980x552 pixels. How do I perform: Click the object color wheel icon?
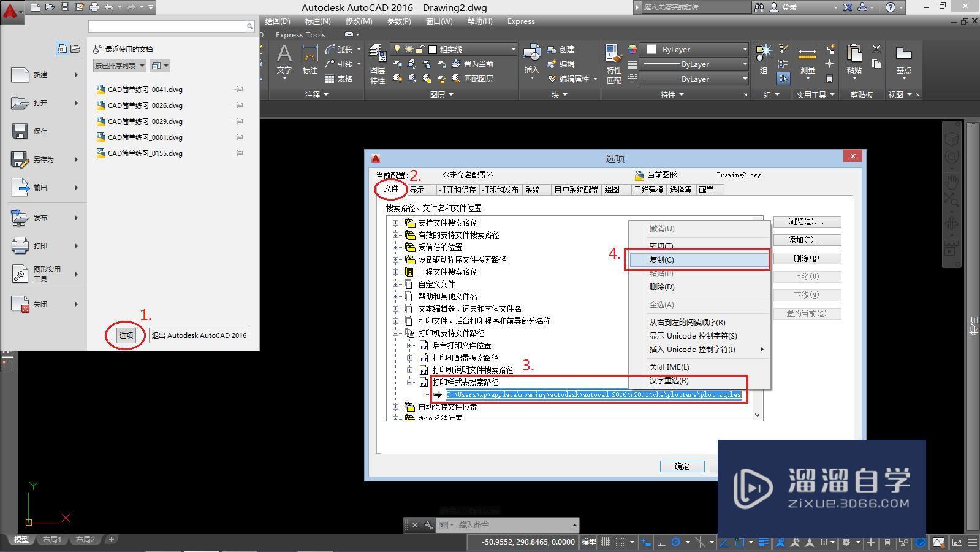click(x=632, y=49)
